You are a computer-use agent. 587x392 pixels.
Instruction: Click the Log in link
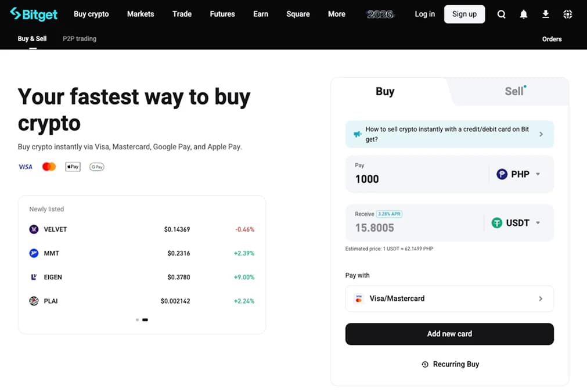tap(424, 14)
